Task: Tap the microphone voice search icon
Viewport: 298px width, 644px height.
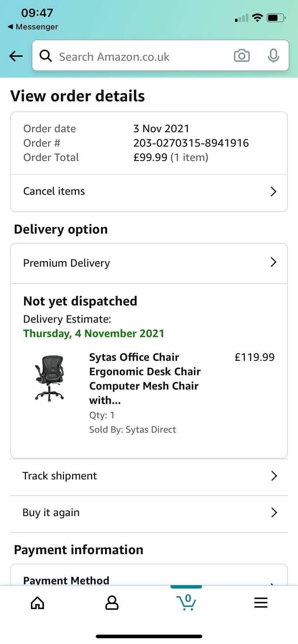Action: pos(273,56)
